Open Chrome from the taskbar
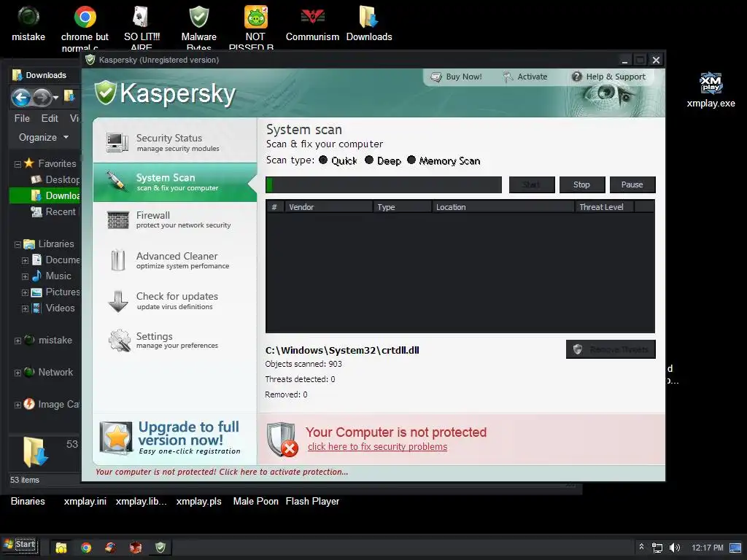 (86, 548)
